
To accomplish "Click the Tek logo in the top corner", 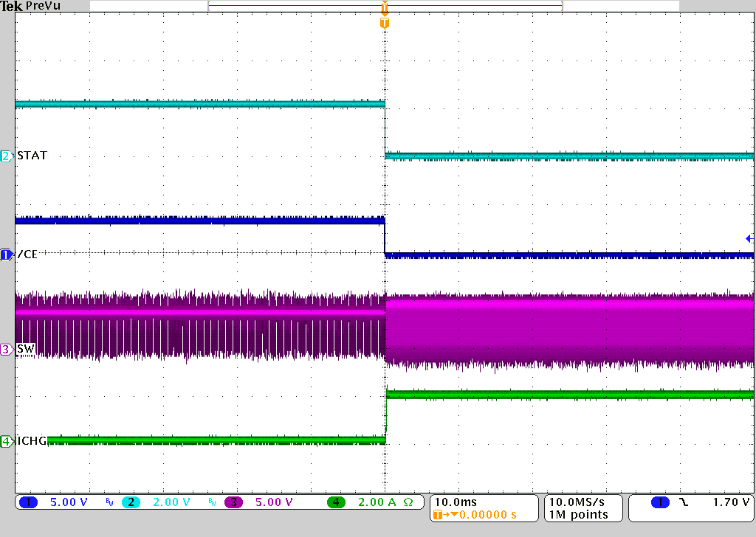I will pos(11,6).
